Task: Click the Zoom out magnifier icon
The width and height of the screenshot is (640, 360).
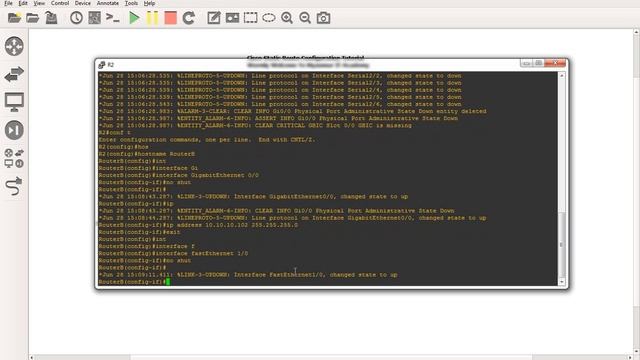Action: pos(305,18)
